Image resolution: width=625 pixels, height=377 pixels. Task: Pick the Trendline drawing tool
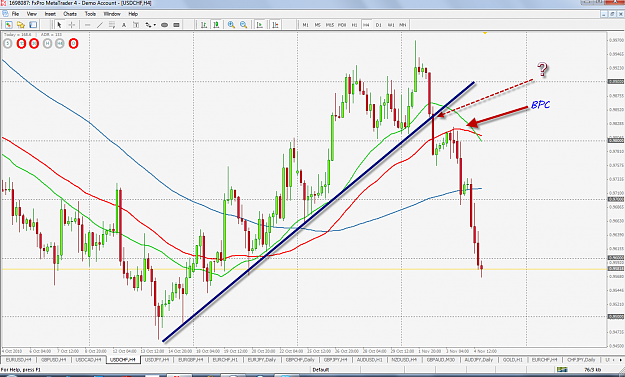100,25
